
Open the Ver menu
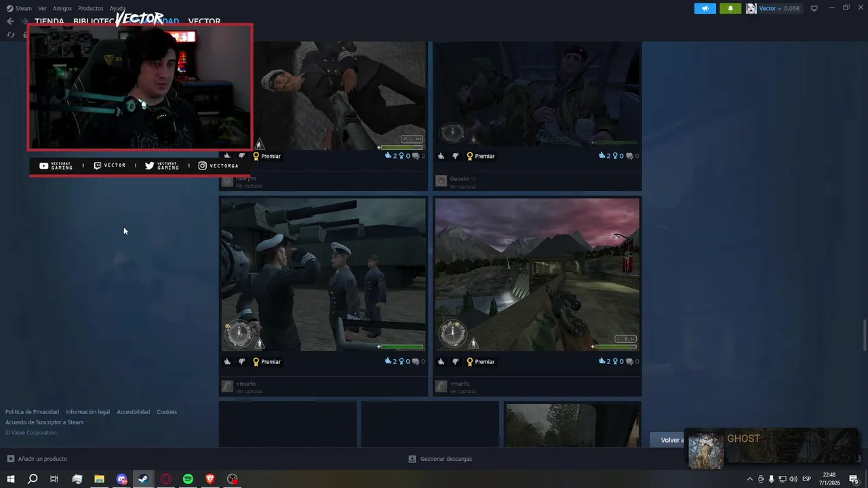tap(42, 8)
